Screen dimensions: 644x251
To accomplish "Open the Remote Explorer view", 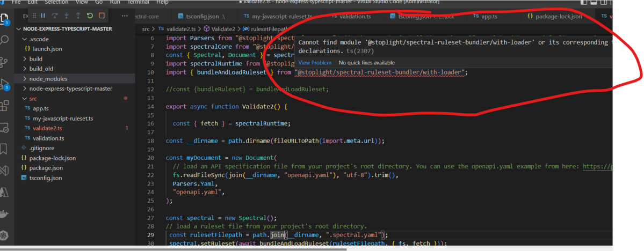I will (x=4, y=127).
